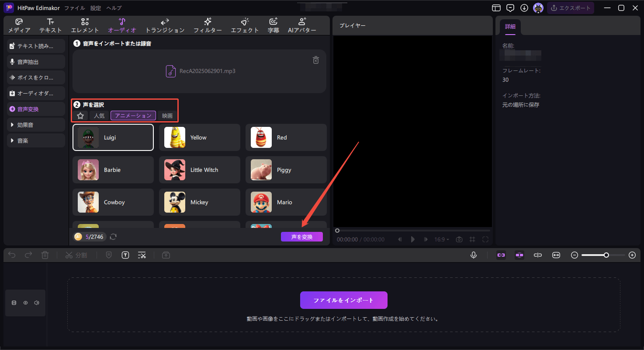Screen dimensions: 644x350
Task: Click the 分割 split tool
Action: click(x=76, y=255)
